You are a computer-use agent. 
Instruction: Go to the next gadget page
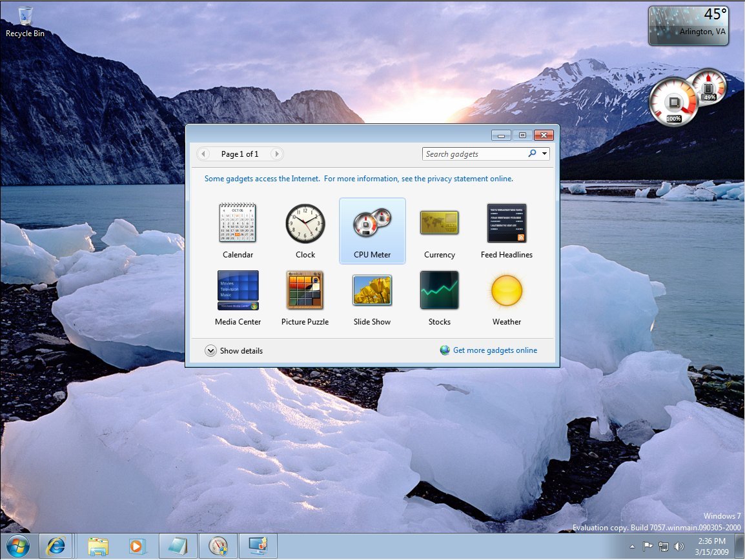(x=276, y=154)
